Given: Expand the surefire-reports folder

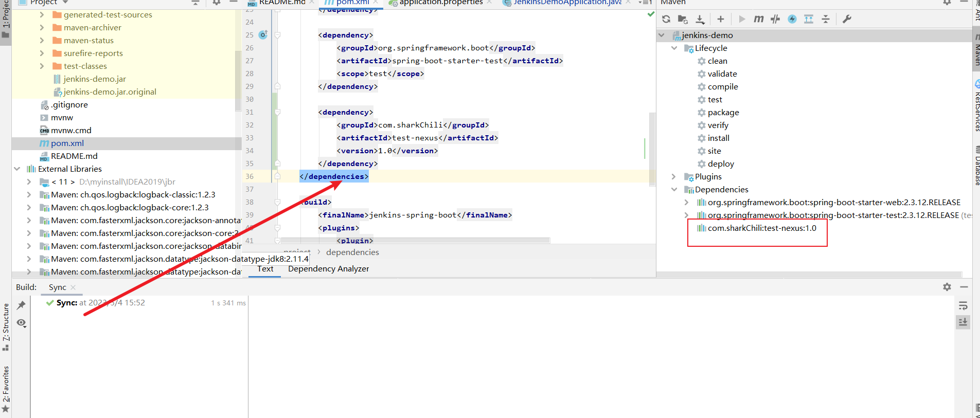Looking at the screenshot, I should point(42,53).
